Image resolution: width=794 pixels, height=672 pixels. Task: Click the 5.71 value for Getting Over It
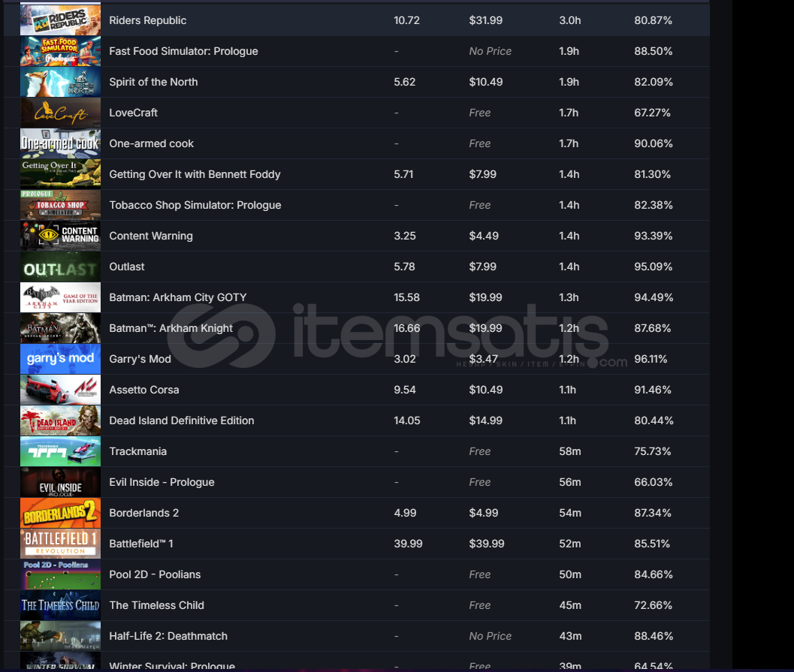403,174
